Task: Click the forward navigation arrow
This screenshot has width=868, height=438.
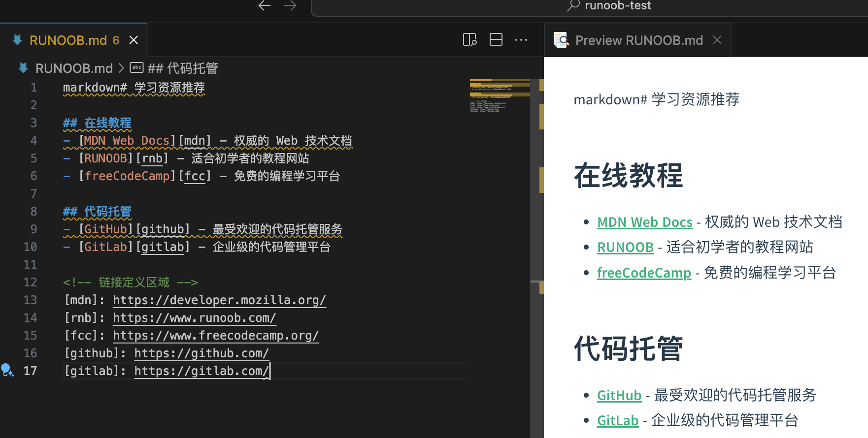Action: click(x=290, y=6)
